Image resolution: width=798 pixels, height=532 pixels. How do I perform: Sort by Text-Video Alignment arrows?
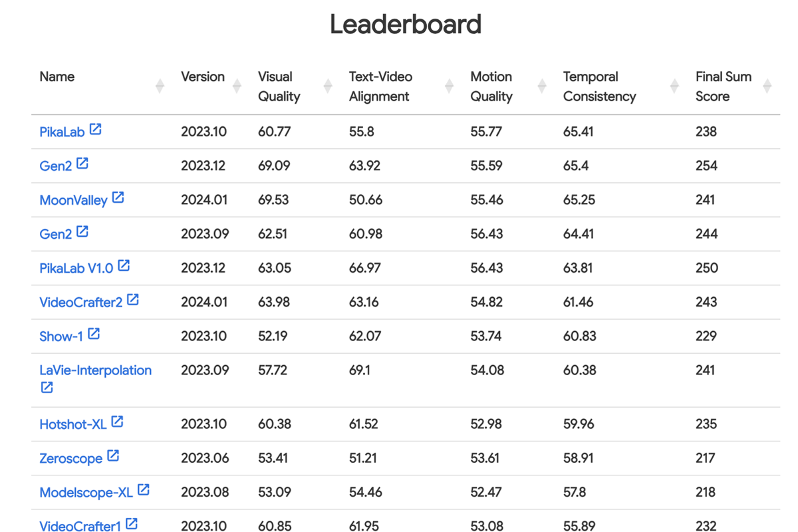[x=449, y=86]
